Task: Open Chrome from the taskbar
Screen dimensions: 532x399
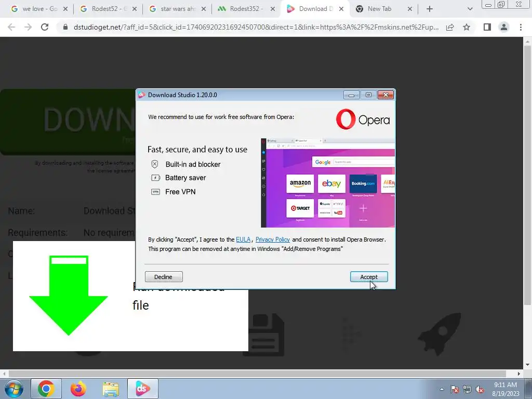Action: (x=46, y=389)
